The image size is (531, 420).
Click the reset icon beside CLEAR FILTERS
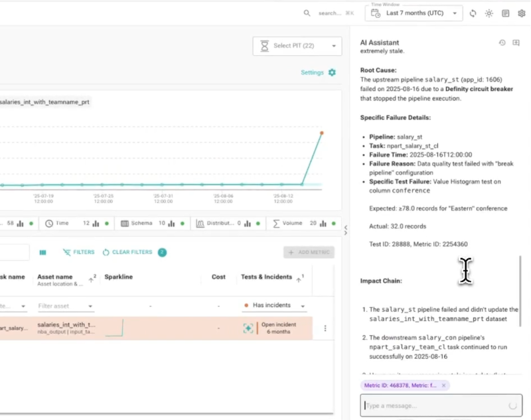[106, 252]
